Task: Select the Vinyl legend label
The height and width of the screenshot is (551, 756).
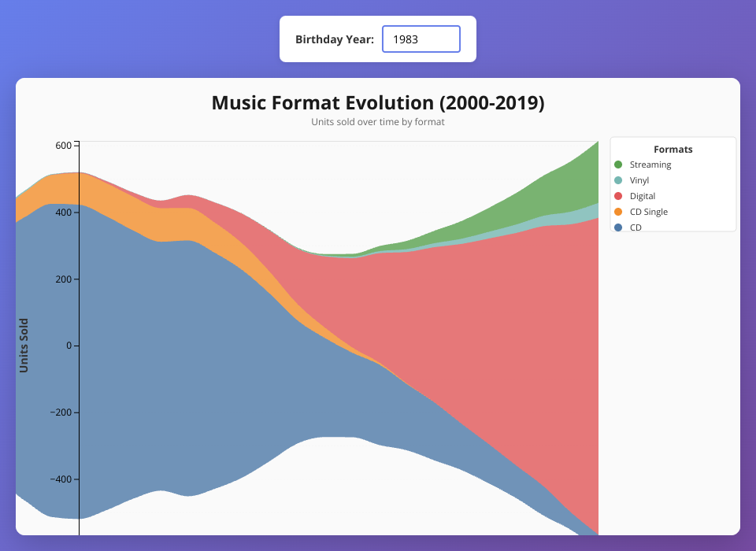Action: (x=639, y=180)
